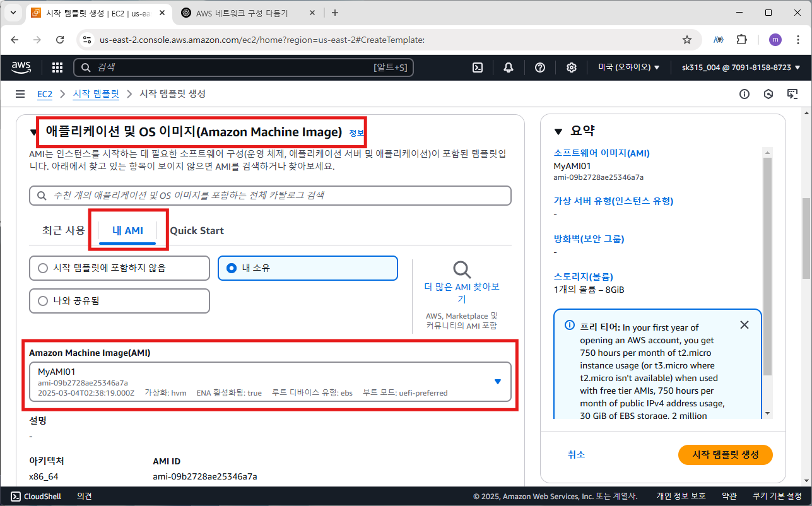Open a new browser tab
Image resolution: width=812 pixels, height=506 pixels.
[334, 13]
